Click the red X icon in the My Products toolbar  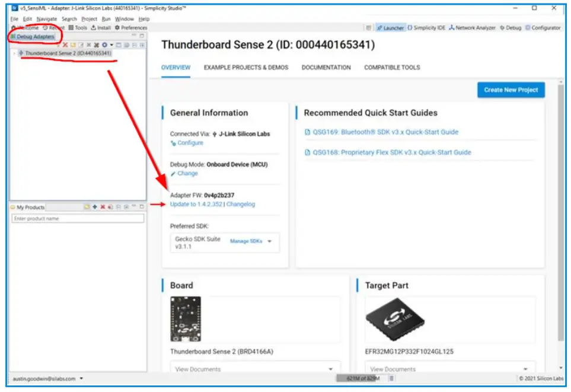click(x=103, y=207)
